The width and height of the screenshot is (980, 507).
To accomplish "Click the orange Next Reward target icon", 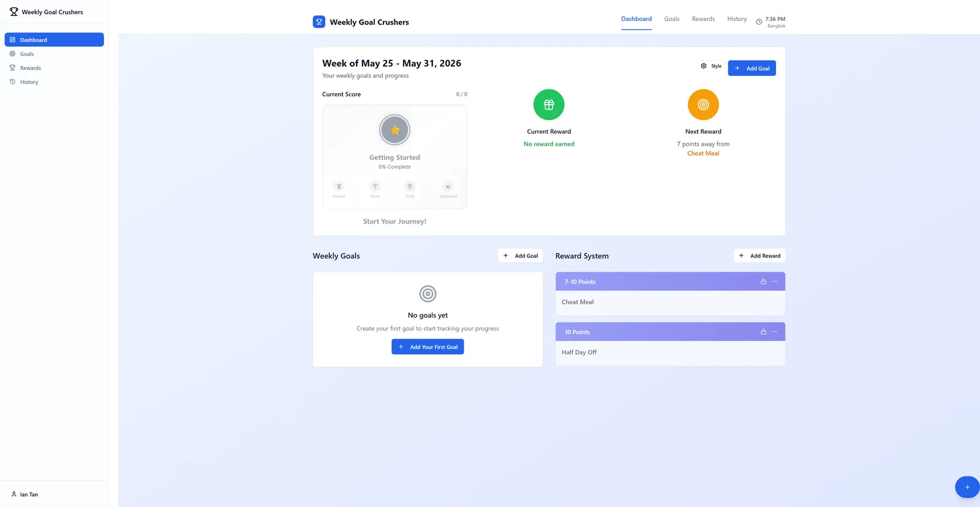I will tap(703, 105).
